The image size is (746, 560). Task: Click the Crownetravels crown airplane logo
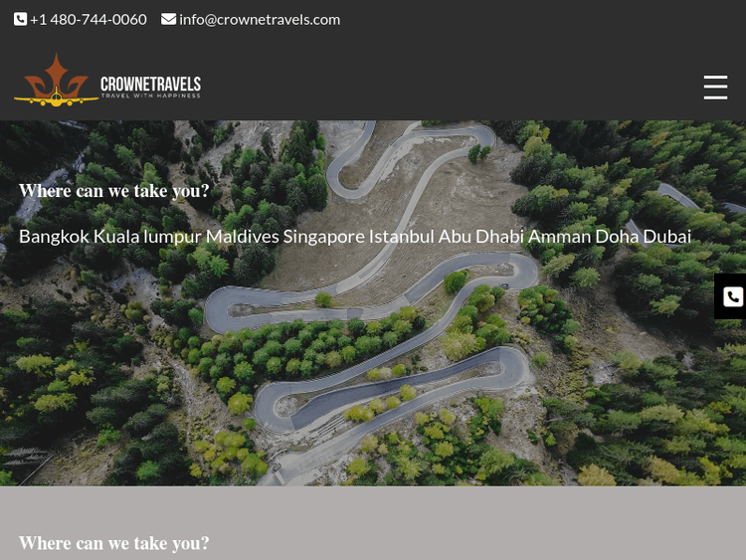click(56, 80)
